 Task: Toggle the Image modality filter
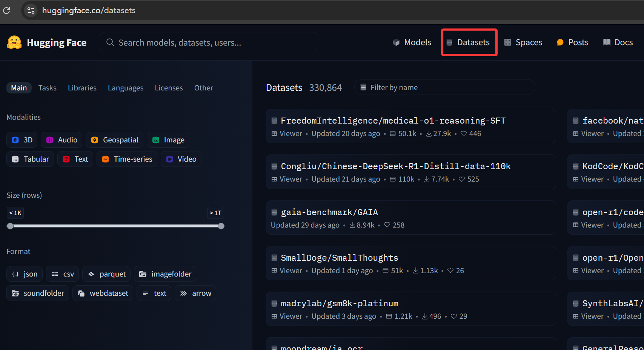coord(168,140)
